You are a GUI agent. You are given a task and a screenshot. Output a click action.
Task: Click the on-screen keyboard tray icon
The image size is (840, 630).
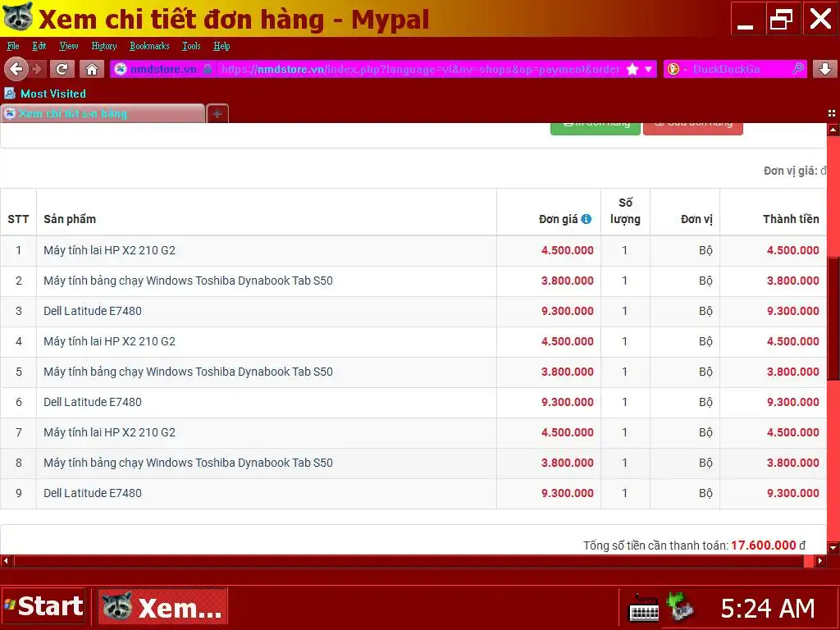click(644, 608)
